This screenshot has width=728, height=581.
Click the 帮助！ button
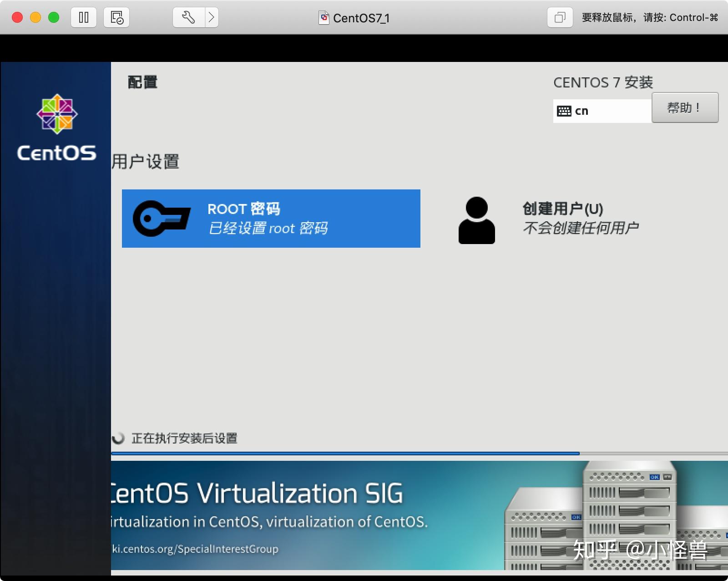[685, 107]
